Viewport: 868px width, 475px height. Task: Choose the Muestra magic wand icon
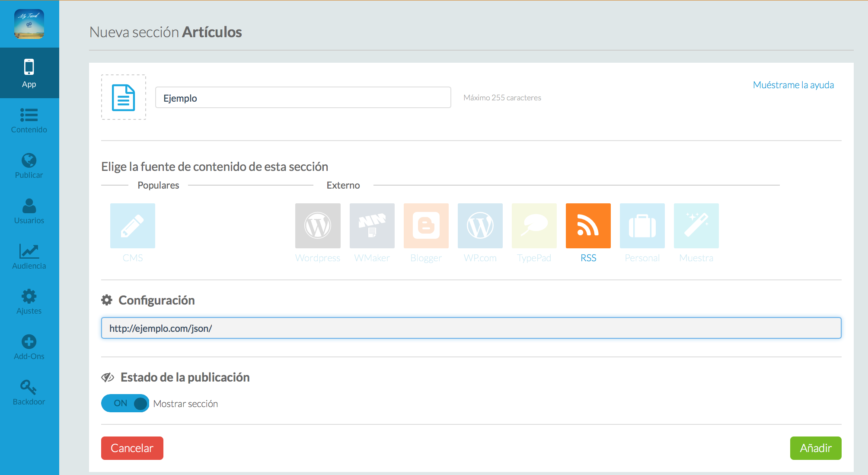pos(696,226)
